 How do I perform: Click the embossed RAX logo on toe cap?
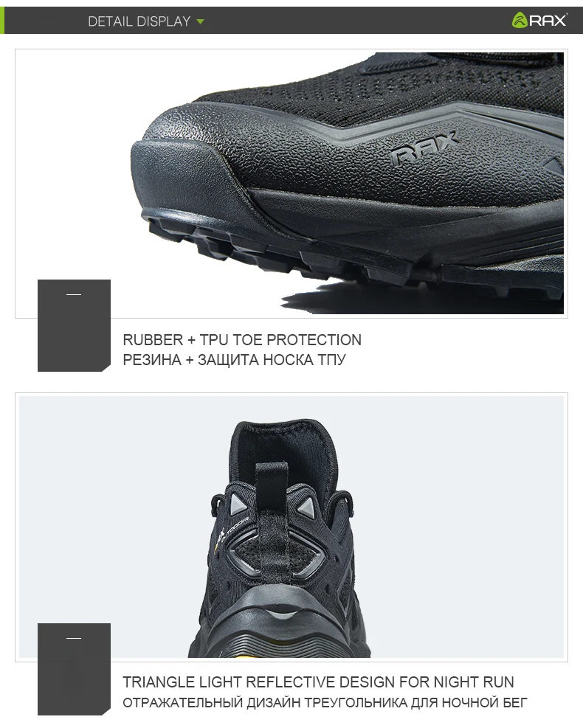click(424, 148)
